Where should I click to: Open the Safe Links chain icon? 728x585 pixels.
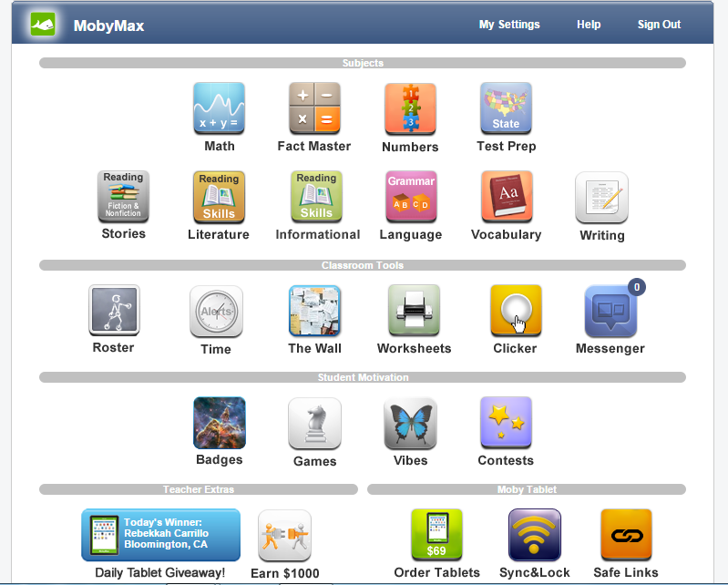626,535
